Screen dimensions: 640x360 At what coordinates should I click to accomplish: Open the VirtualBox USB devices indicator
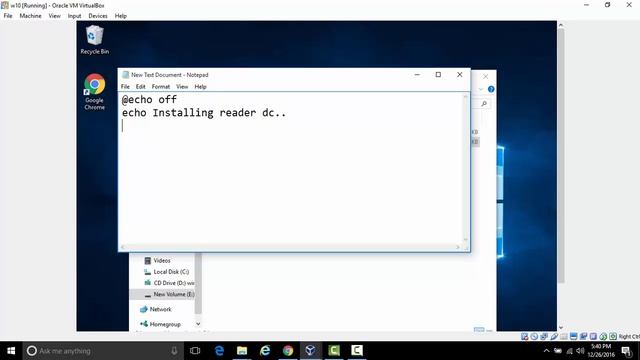click(x=554, y=336)
